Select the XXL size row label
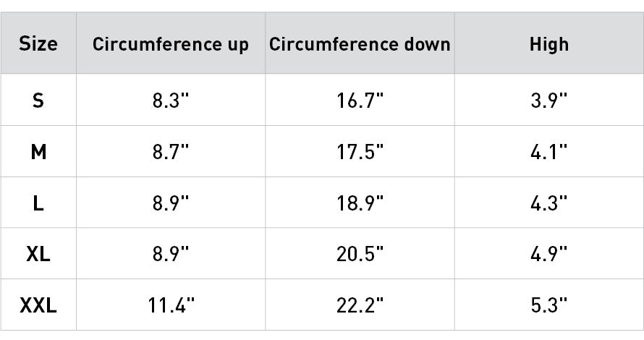The height and width of the screenshot is (340, 644). coord(38,305)
